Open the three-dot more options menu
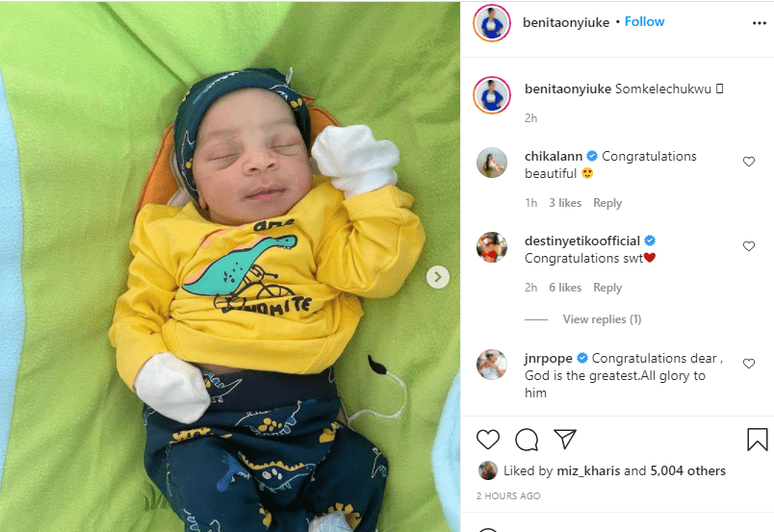This screenshot has height=532, width=774. 759,23
